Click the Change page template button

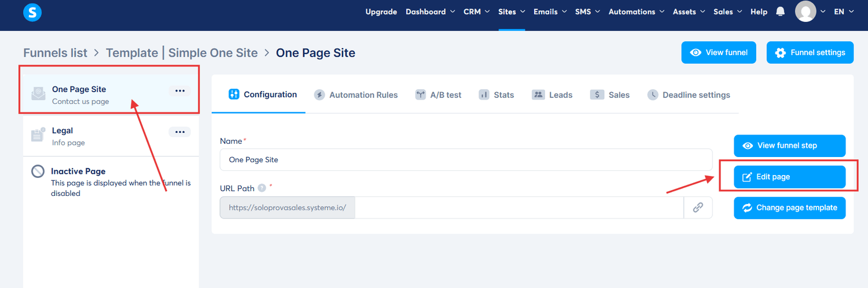789,208
